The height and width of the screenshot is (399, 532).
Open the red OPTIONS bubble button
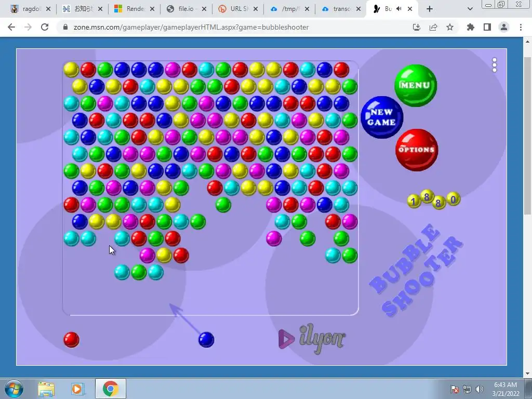(x=416, y=150)
